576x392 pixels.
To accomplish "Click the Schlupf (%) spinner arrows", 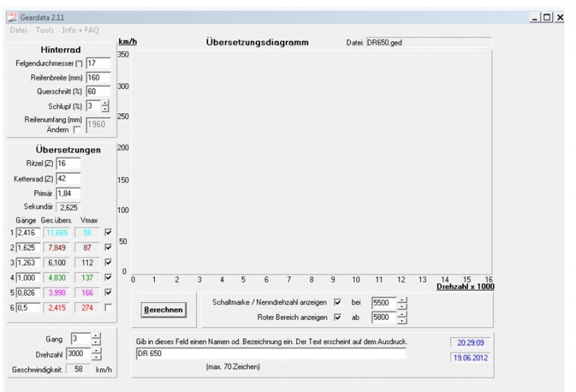I will click(105, 106).
